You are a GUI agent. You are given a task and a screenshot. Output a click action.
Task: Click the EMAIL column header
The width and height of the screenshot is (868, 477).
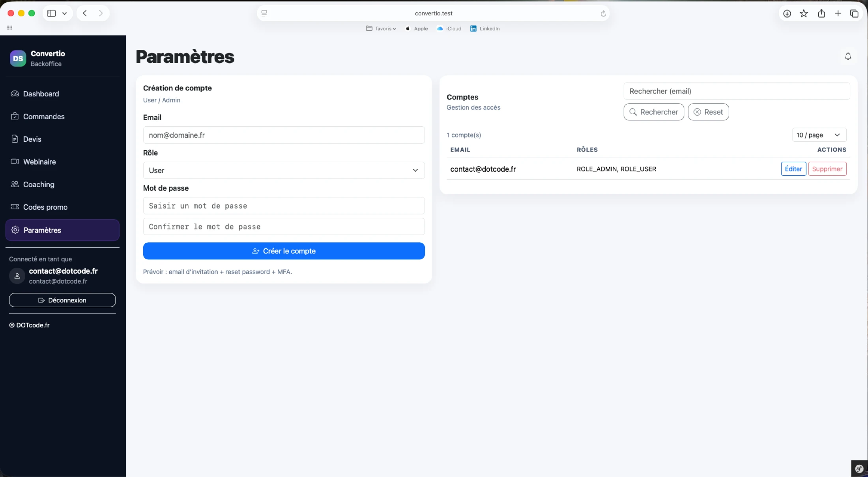coord(460,150)
